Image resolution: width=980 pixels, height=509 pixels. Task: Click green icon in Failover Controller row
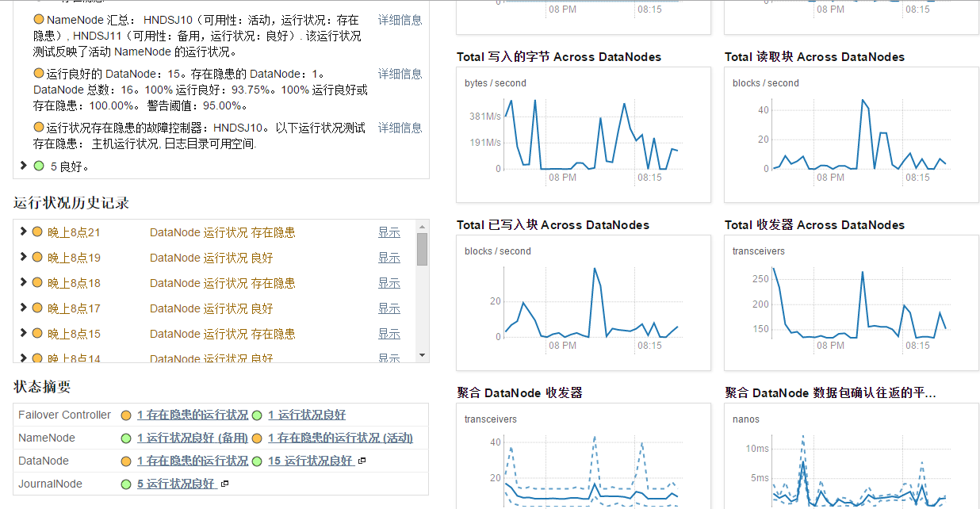tap(257, 415)
